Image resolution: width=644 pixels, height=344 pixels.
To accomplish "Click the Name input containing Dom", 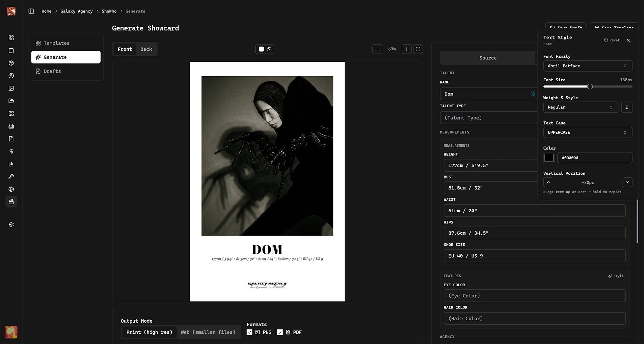I will click(x=489, y=94).
